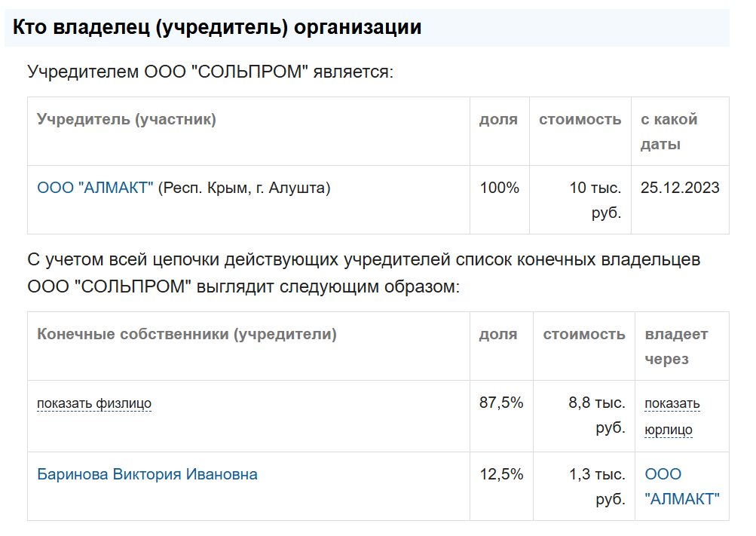The width and height of the screenshot is (756, 536).
Task: Click the 12,5% share cell
Action: [501, 474]
